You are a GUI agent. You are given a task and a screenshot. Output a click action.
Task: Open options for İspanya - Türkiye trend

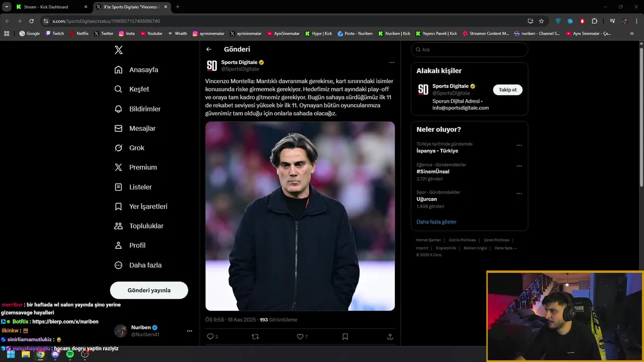pyautogui.click(x=519, y=145)
